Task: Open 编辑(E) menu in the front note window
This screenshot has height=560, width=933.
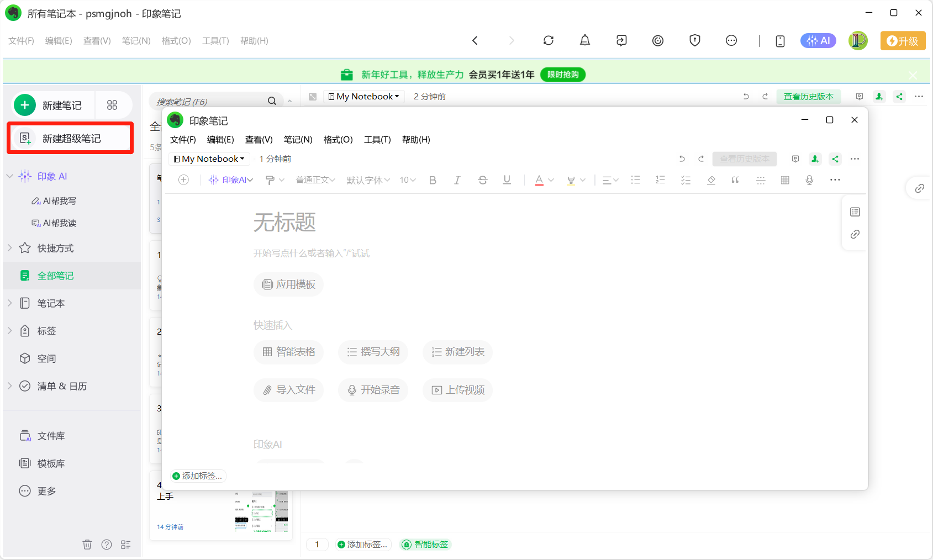Action: coord(220,140)
